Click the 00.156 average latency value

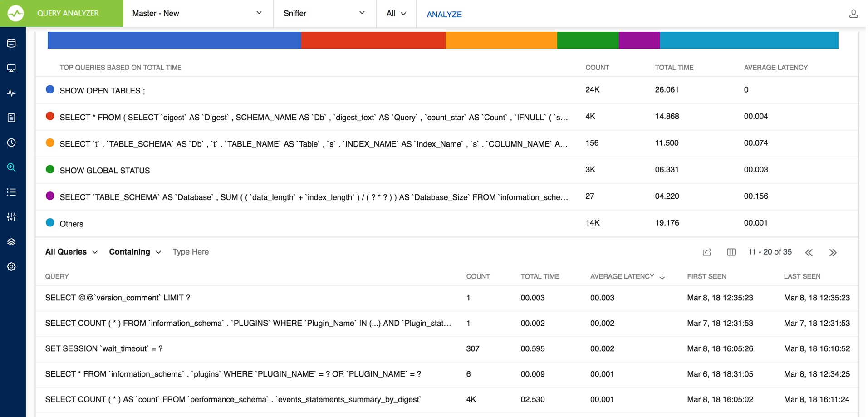(756, 196)
